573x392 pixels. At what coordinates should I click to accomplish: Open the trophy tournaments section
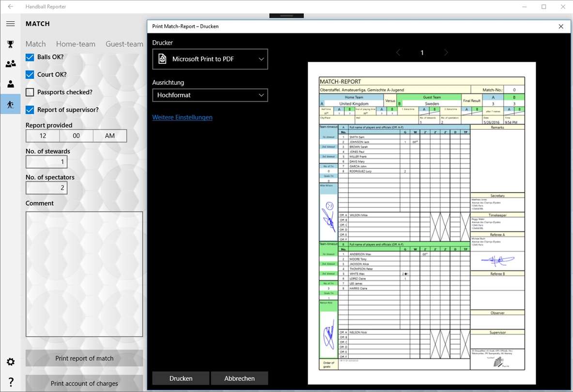tap(11, 44)
